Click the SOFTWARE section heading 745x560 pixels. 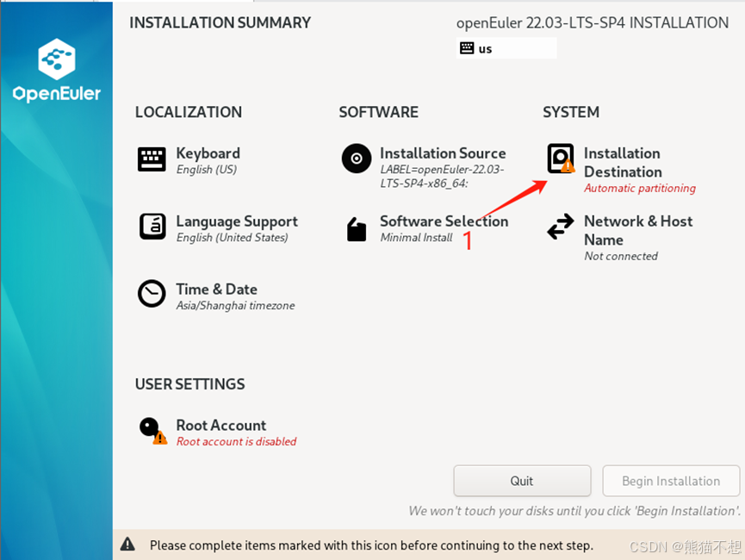tap(379, 112)
